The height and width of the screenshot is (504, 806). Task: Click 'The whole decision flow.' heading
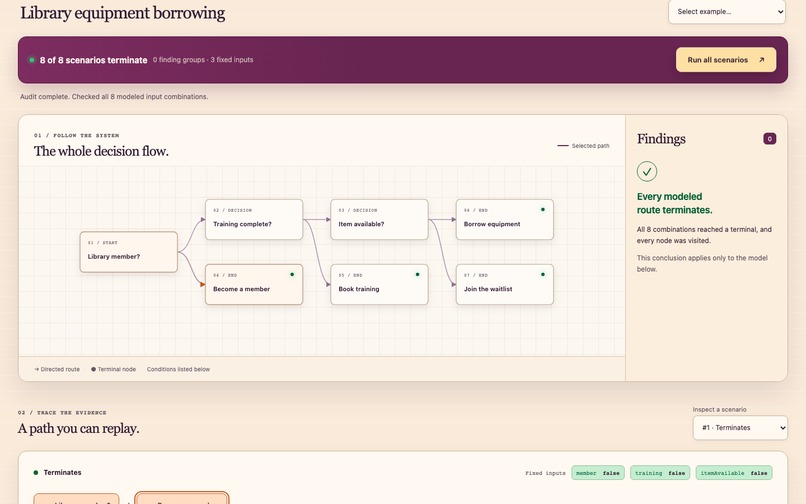click(x=101, y=151)
